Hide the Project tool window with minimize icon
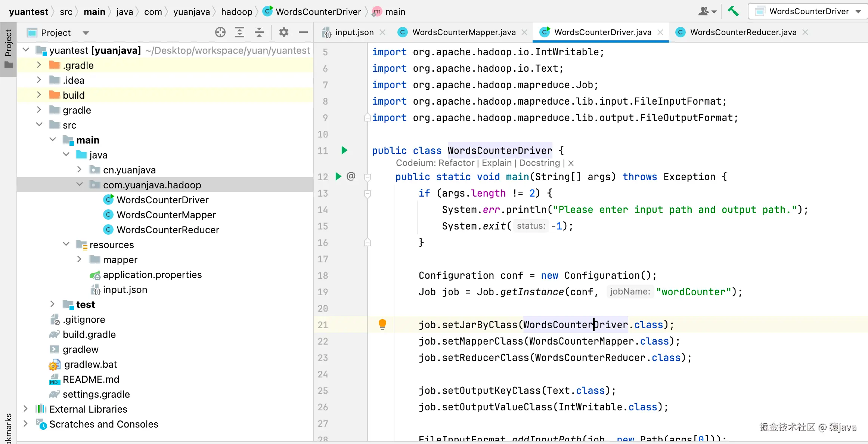Screen dimensions: 868x444 tap(303, 33)
